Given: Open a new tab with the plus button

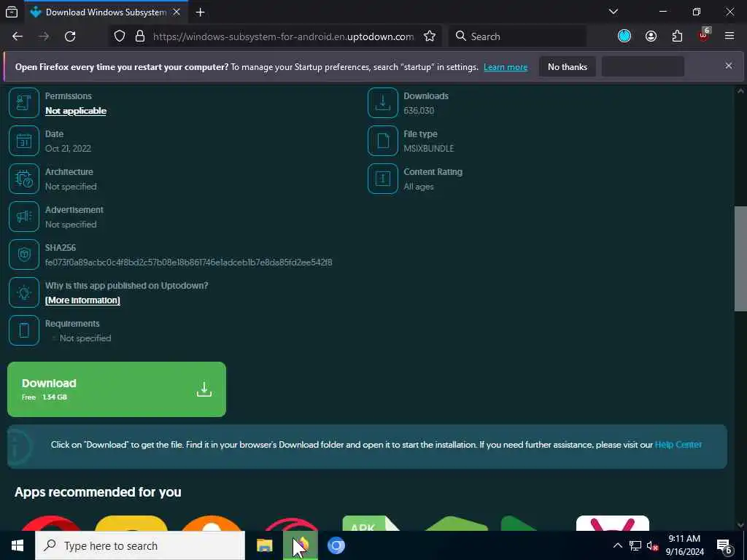Looking at the screenshot, I should pos(200,12).
